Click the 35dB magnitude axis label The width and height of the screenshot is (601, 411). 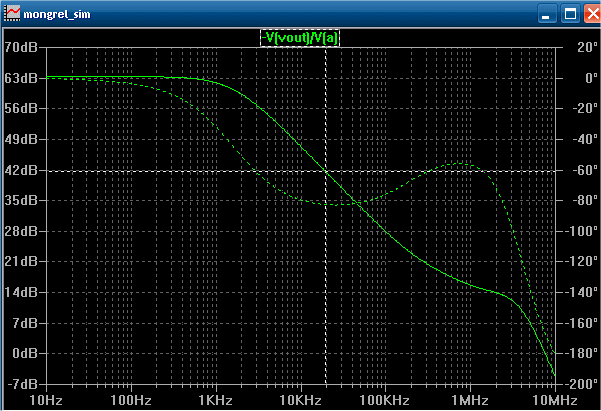[21, 200]
